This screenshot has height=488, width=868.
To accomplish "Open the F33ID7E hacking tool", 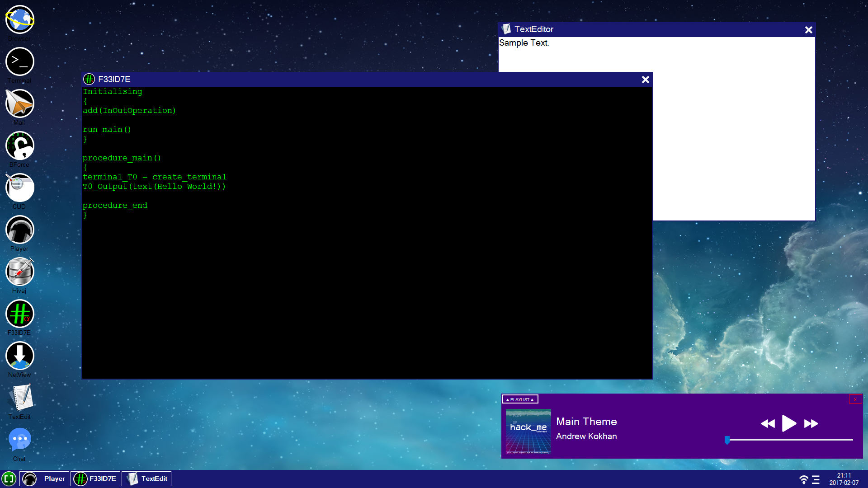I will [19, 313].
